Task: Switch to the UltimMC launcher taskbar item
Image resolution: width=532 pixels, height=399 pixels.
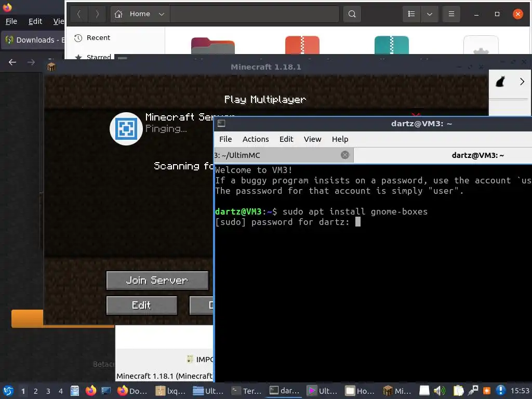Action: pyautogui.click(x=323, y=391)
